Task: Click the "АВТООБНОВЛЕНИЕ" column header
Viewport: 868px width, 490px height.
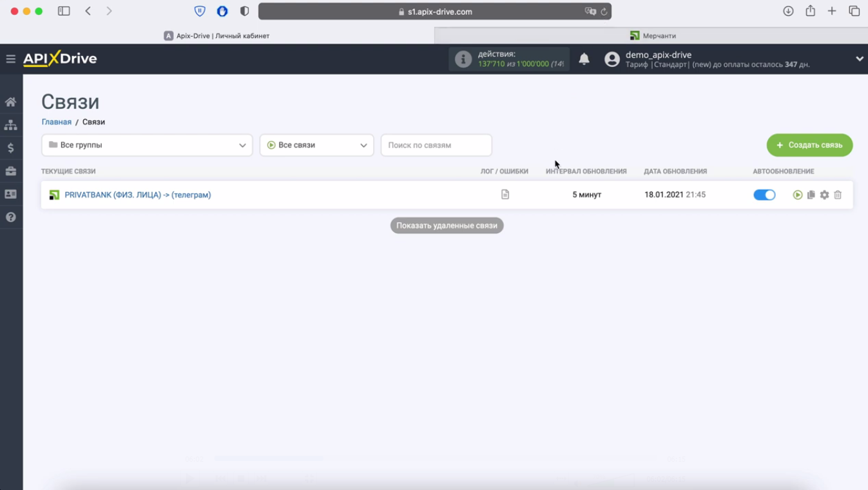Action: pos(783,171)
